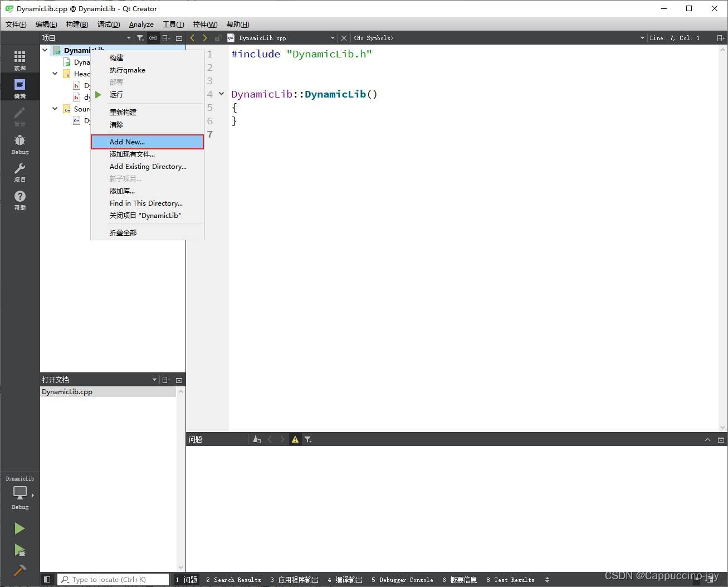
Task: Choose 折叠全部 in context menu
Action: click(148, 232)
